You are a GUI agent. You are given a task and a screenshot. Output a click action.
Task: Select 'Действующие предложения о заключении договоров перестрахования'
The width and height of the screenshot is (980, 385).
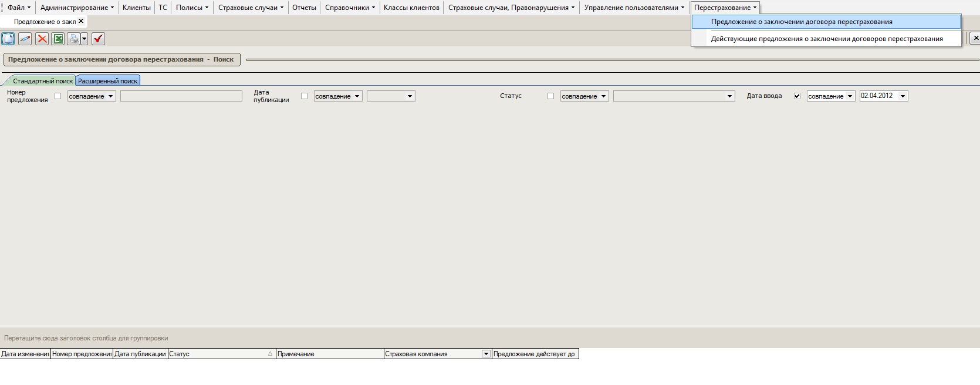826,39
